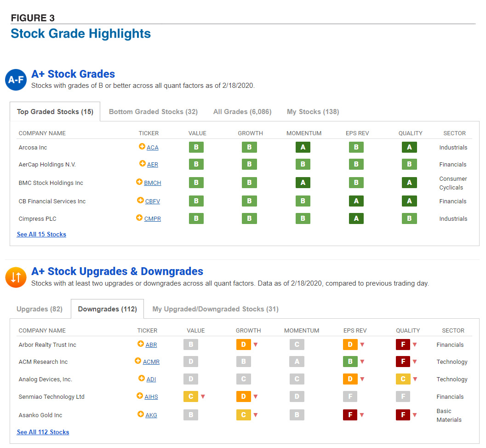Screen dimensions: 486x448
Task: Click the plus icon beside CMPR ticker
Action: 139,218
